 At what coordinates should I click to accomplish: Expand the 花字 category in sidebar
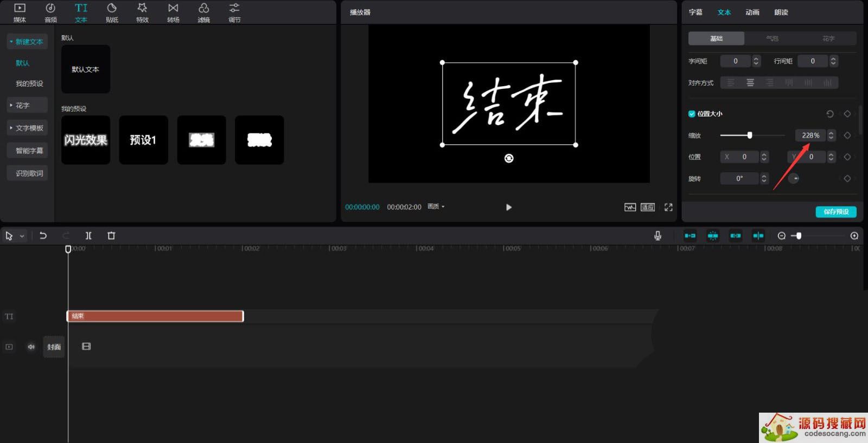click(x=27, y=105)
